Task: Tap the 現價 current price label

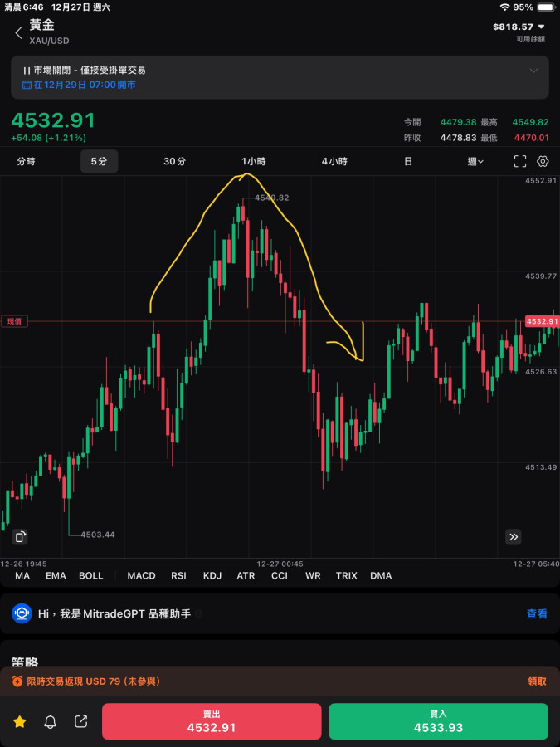Action: [14, 321]
